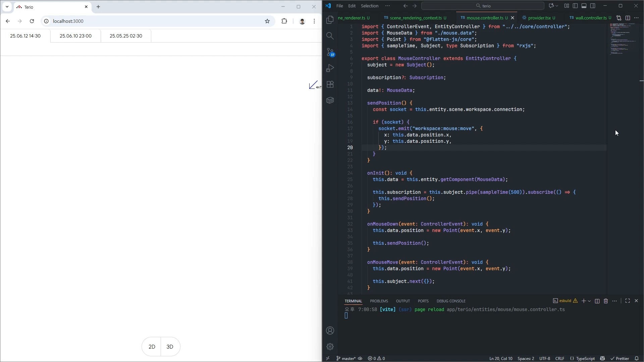This screenshot has width=644, height=362.
Task: Toggle the secondary side bar
Action: [x=593, y=6]
